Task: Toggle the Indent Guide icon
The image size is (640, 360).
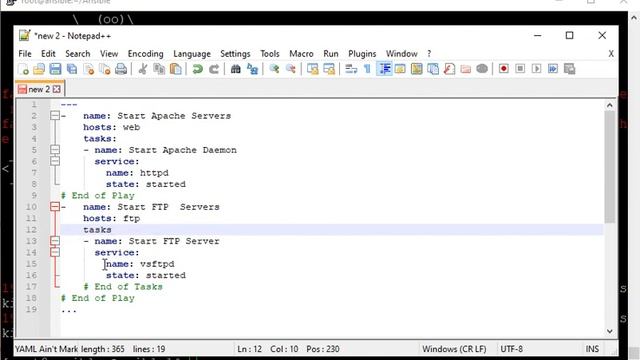Action: [x=384, y=69]
